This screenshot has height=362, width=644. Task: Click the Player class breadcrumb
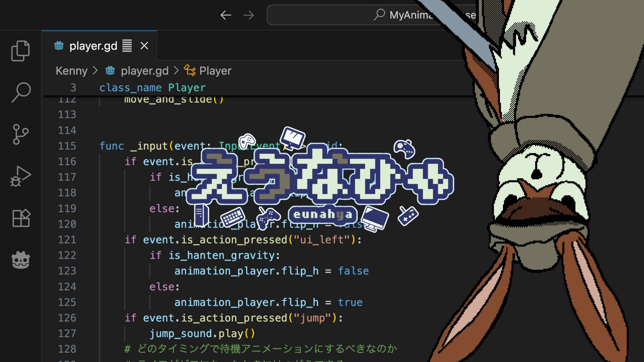pyautogui.click(x=215, y=71)
